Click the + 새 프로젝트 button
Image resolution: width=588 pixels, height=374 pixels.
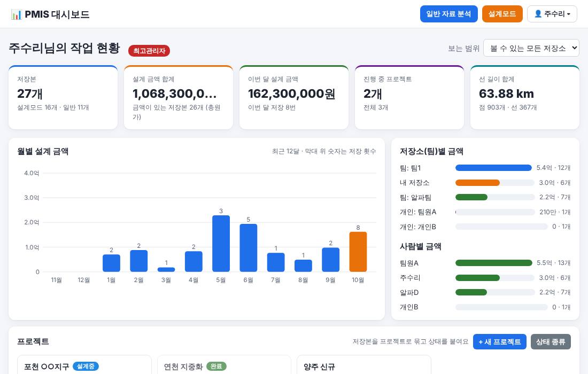(x=499, y=342)
